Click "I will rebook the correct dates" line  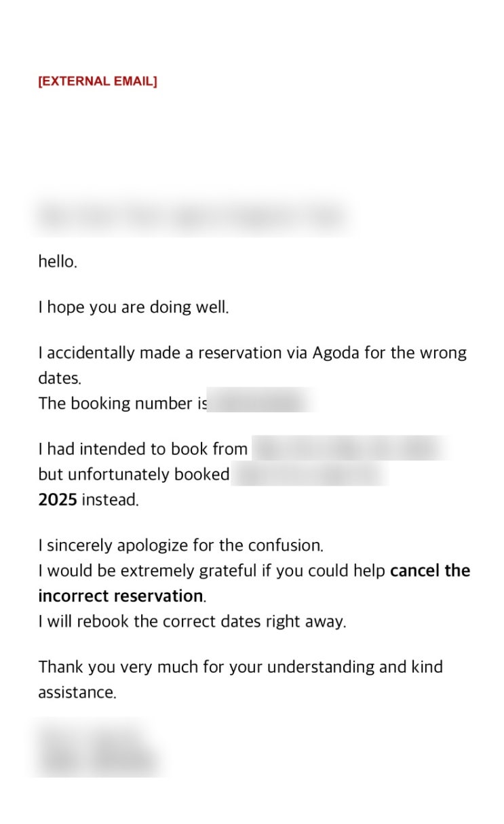click(x=192, y=621)
